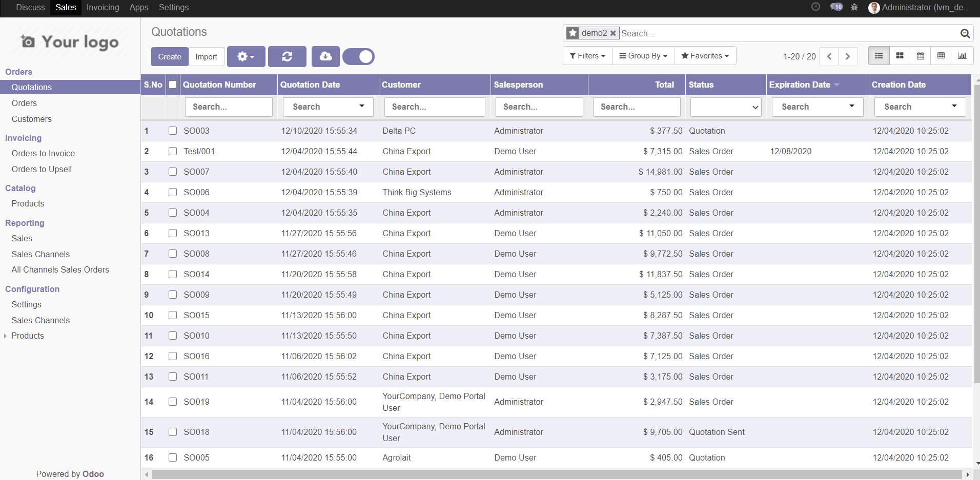Check the box for quotation SO003

click(173, 131)
